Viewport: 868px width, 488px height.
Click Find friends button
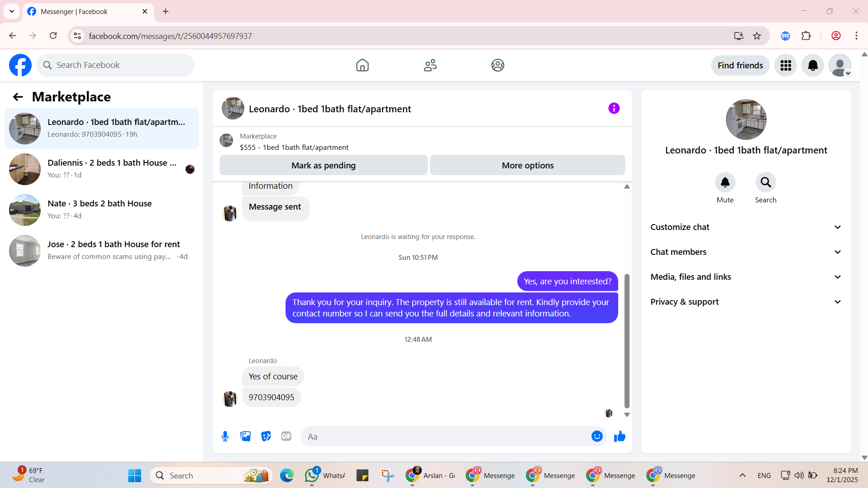click(740, 66)
